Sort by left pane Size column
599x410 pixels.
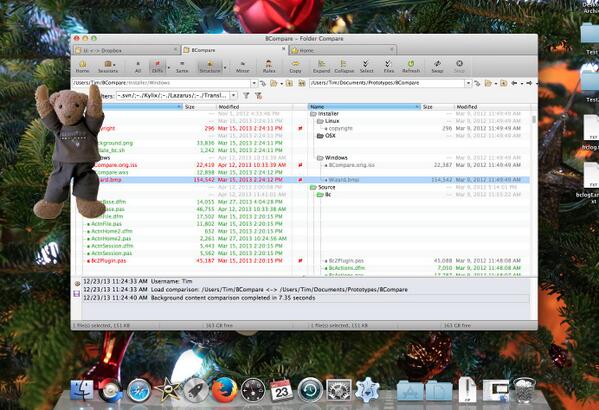[x=200, y=107]
